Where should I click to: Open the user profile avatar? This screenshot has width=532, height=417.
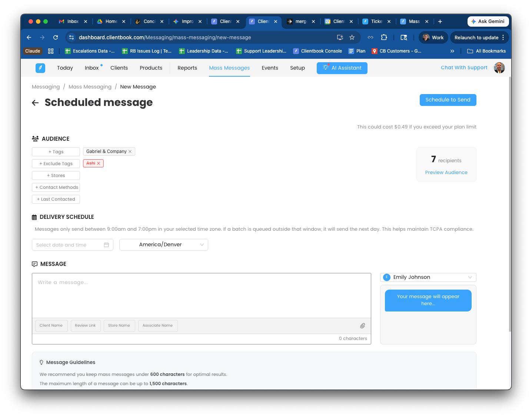point(499,68)
